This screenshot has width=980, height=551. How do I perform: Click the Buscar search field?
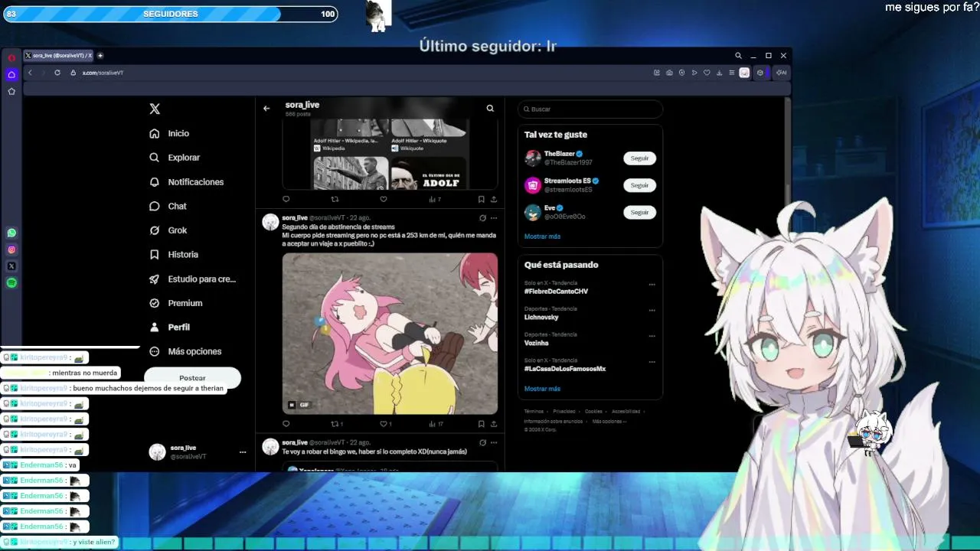(x=590, y=109)
